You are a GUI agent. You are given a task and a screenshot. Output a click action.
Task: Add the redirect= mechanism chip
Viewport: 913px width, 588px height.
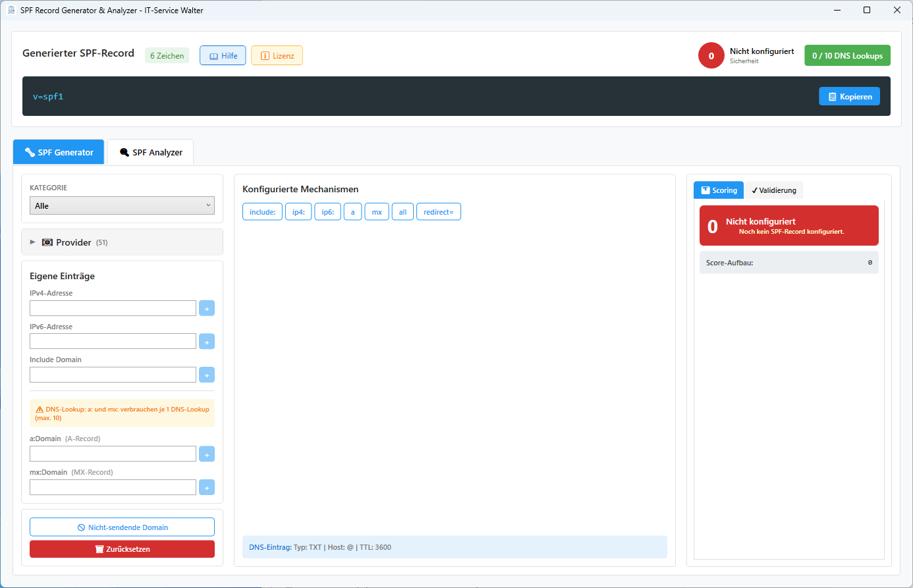pos(438,212)
